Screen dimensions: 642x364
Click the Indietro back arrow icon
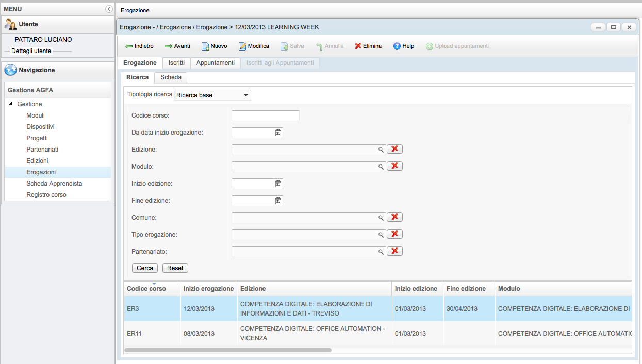(129, 46)
